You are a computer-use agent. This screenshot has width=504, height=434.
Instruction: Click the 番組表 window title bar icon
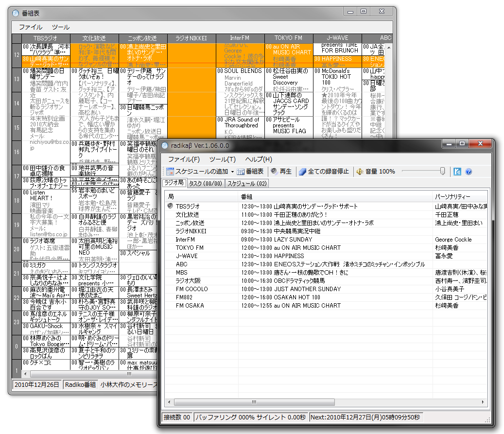tap(16, 13)
